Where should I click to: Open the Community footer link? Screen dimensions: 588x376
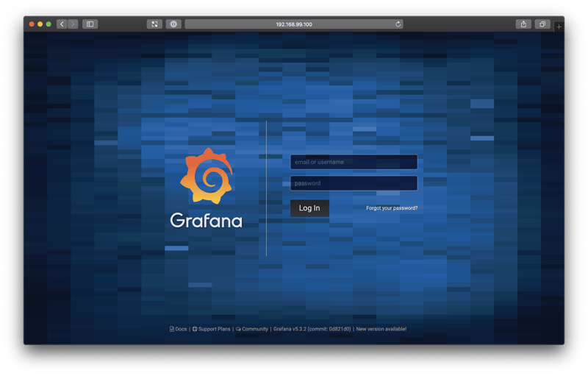pos(252,329)
